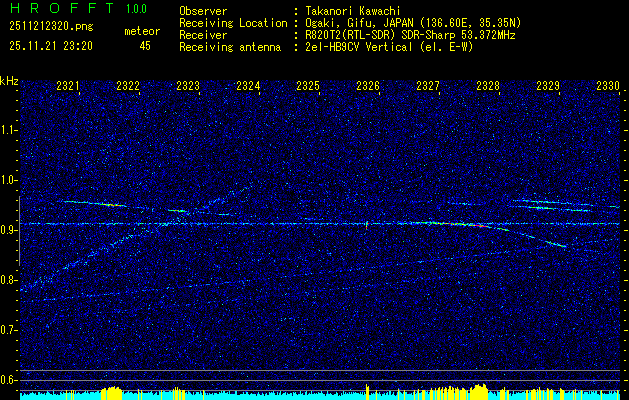Click the 0.7 kHz frequency label
629x400 pixels.
[8, 330]
